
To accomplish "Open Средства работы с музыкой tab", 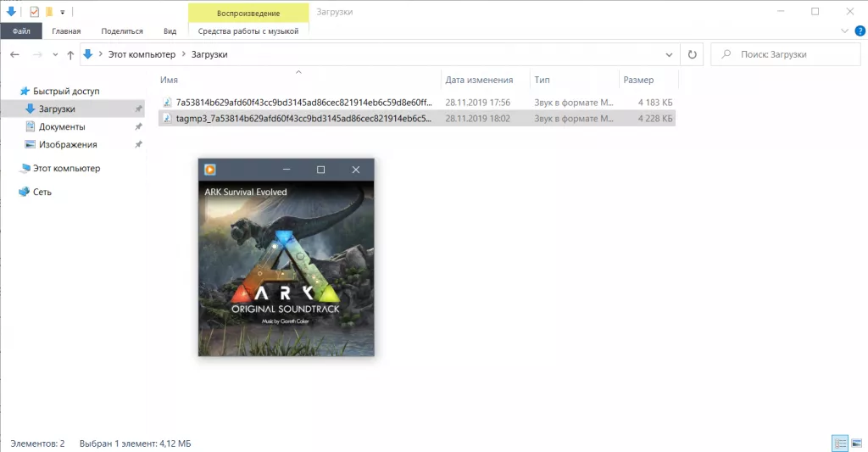I will (248, 31).
